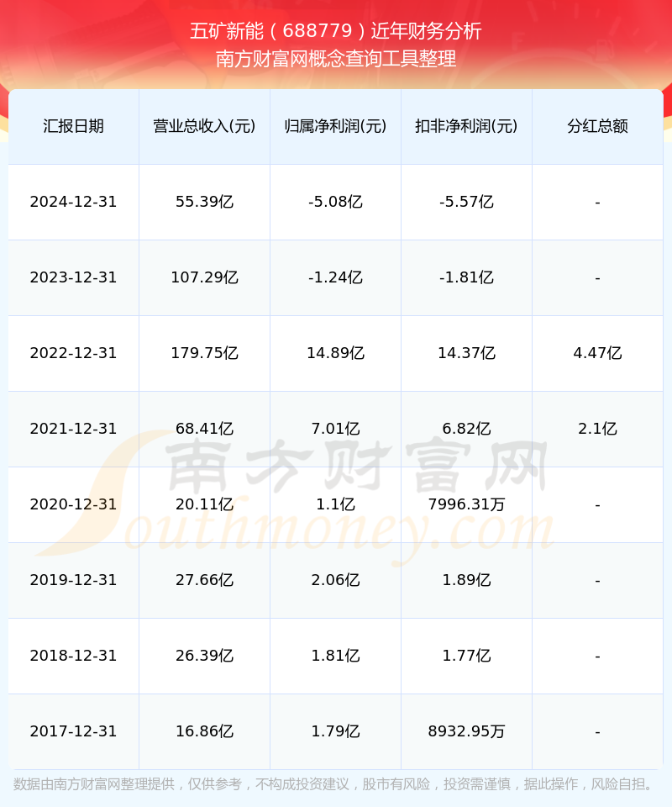Select the 2.1亿 dividend value
Viewport: 672px width, 807px height.
click(597, 429)
